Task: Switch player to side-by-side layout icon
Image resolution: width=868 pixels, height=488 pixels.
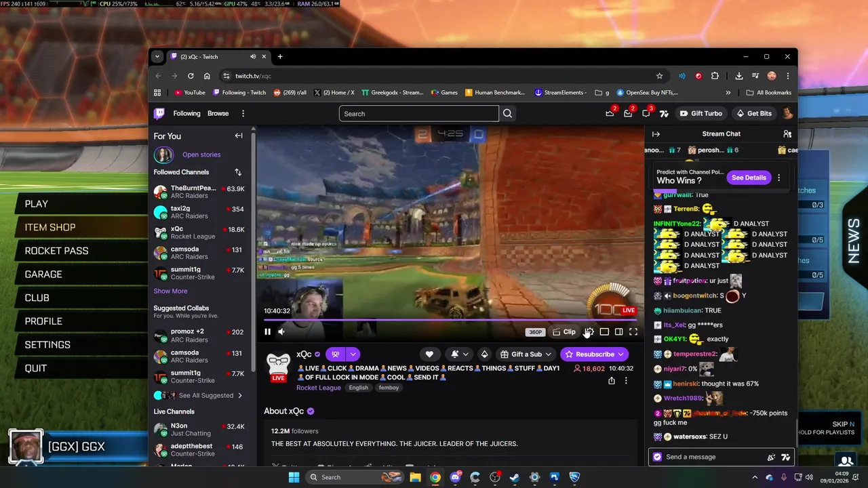Action: 618,331
